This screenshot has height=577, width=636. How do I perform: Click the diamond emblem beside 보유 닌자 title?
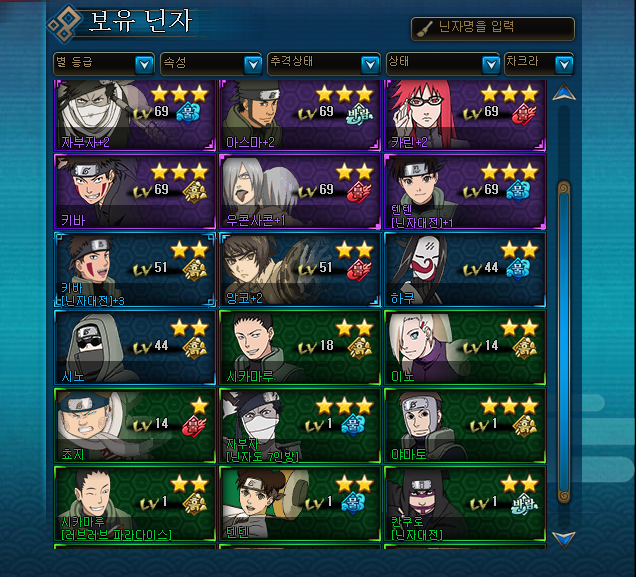pyautogui.click(x=65, y=24)
